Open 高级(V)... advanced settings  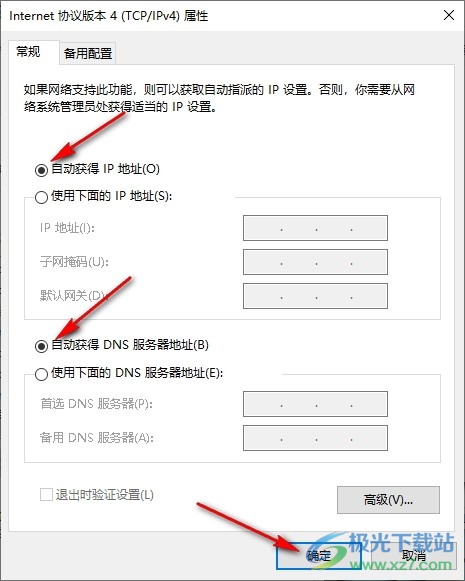pos(388,499)
